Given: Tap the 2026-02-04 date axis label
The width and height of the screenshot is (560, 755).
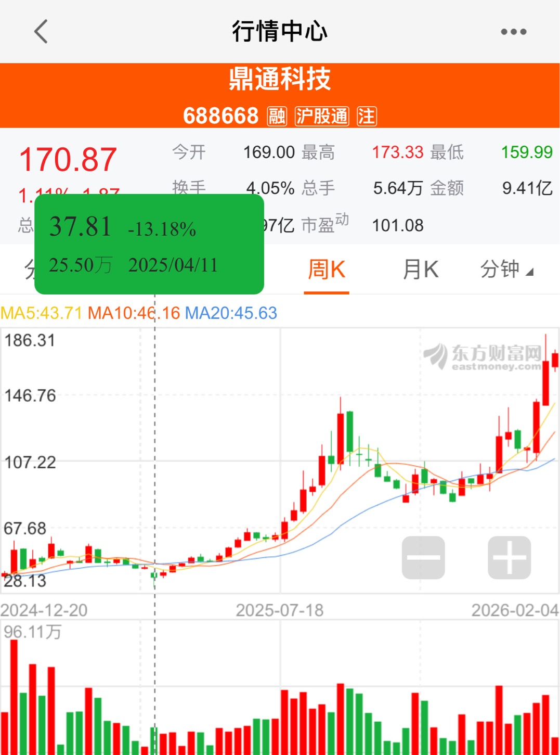Looking at the screenshot, I should tap(515, 610).
